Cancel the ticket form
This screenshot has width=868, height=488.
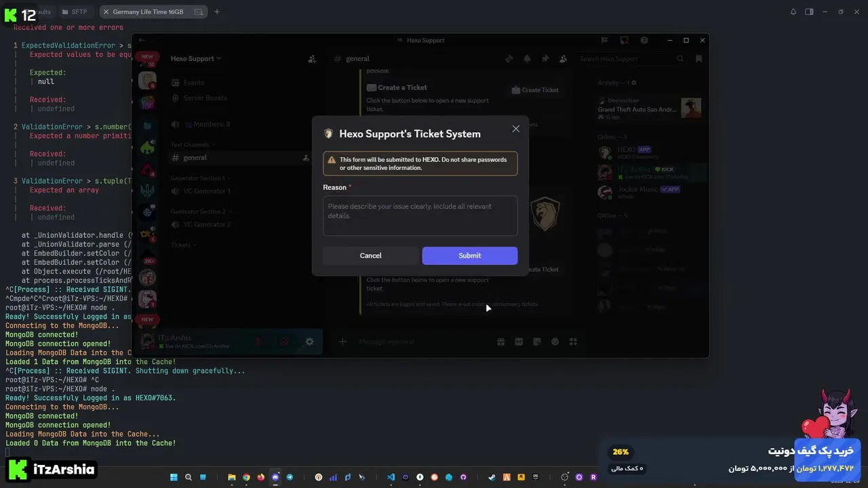[370, 256]
